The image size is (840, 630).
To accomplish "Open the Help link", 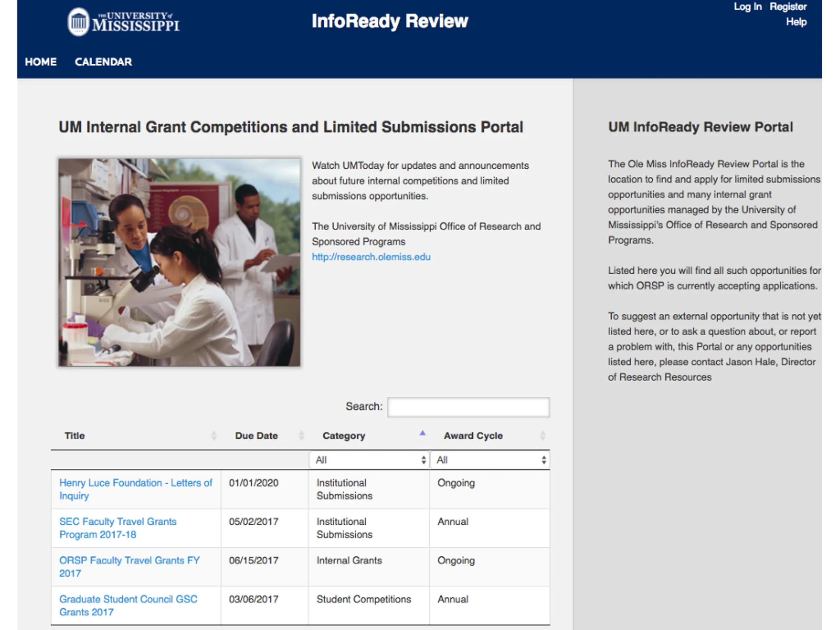I will pyautogui.click(x=796, y=22).
